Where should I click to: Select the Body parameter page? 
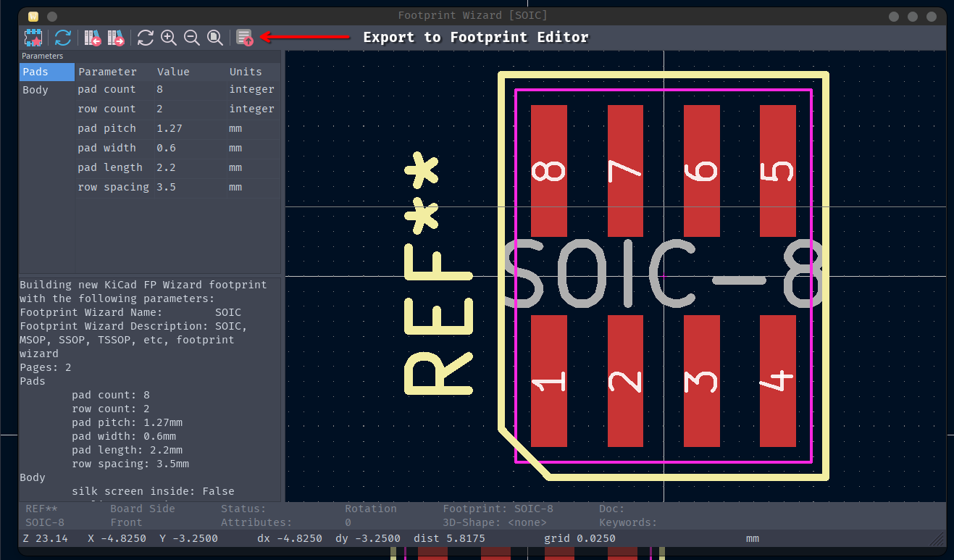tap(47, 90)
